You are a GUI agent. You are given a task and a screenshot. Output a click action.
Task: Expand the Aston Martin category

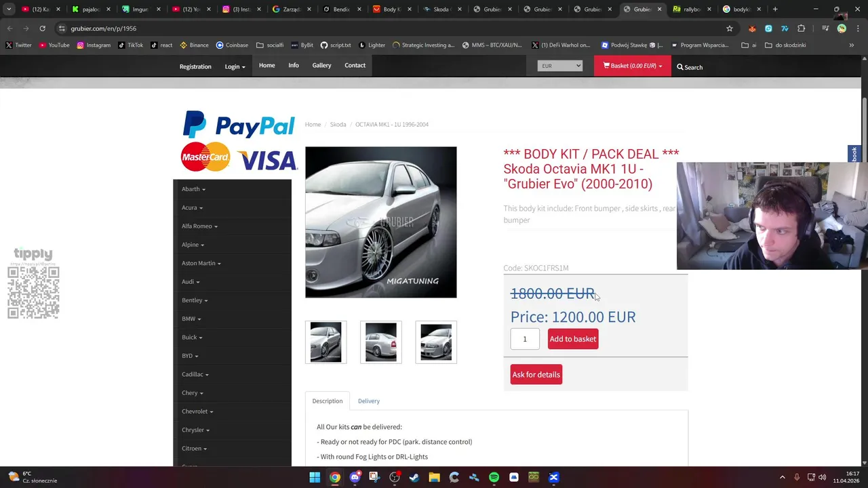point(201,263)
